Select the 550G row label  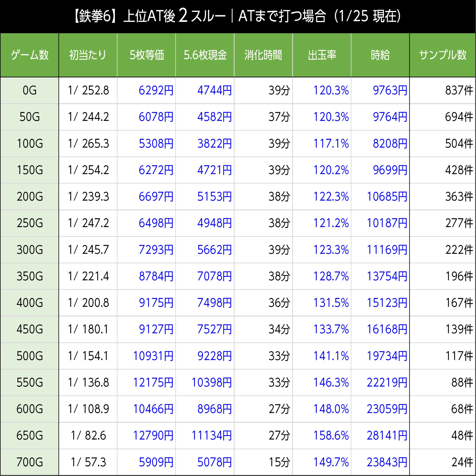[30, 383]
